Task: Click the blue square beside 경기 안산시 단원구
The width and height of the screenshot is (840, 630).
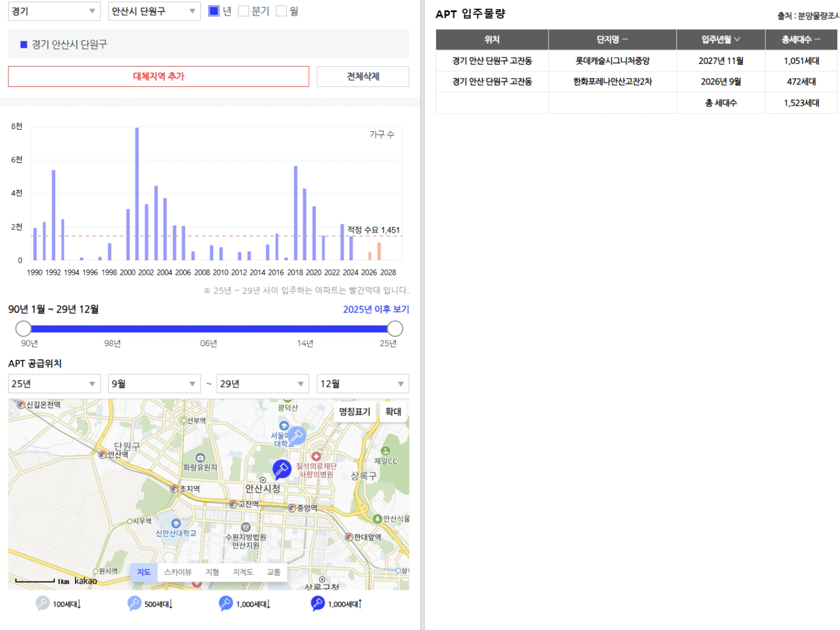Action: click(24, 44)
